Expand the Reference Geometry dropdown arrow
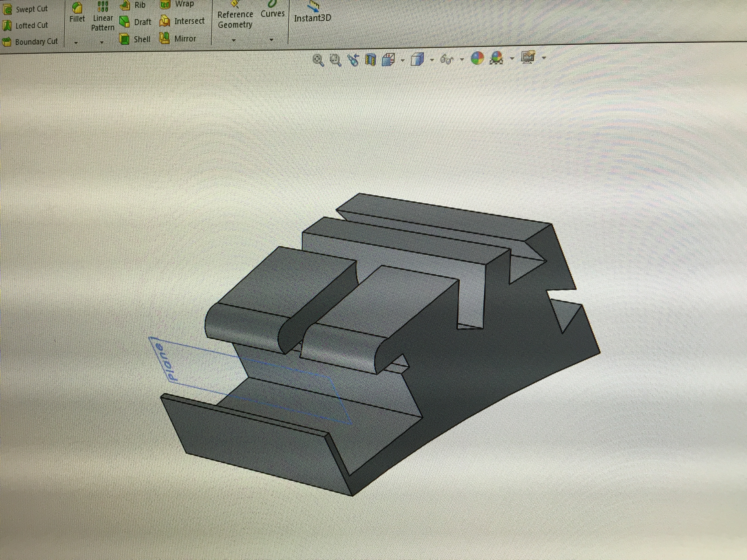 (234, 40)
